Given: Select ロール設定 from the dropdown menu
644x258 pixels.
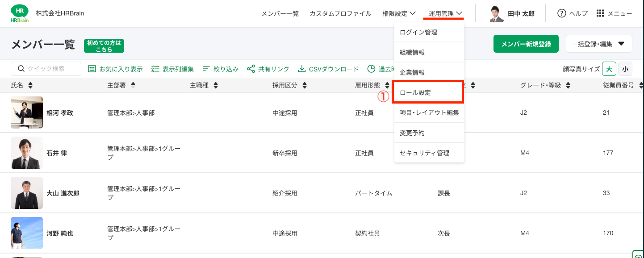Looking at the screenshot, I should pos(427,92).
